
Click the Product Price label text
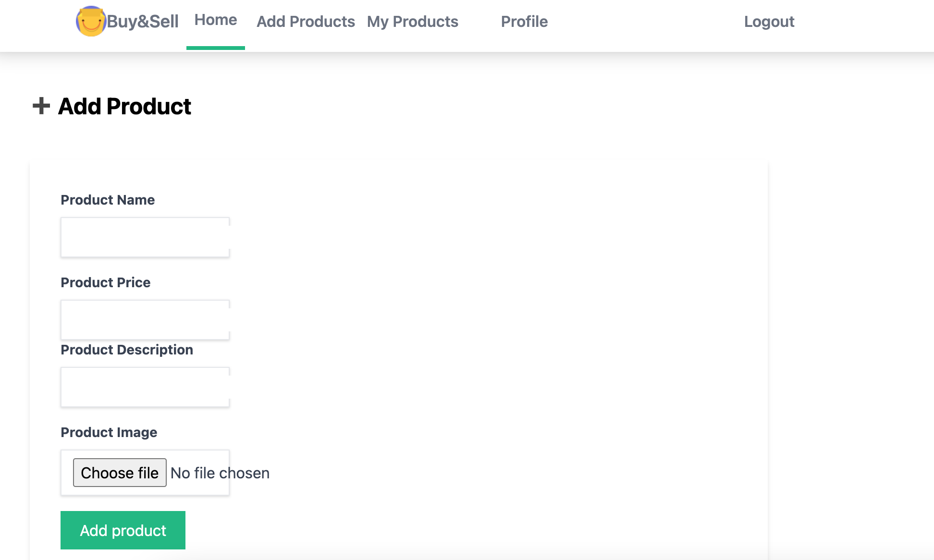[x=105, y=282]
